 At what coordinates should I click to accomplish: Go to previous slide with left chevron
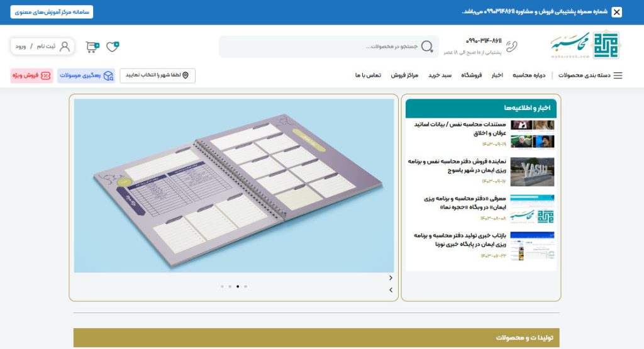391,290
